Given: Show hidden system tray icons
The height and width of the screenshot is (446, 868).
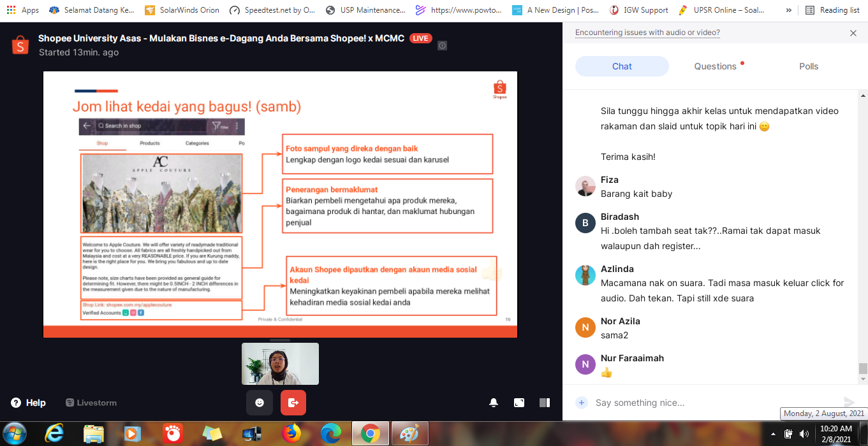Looking at the screenshot, I should tap(774, 434).
